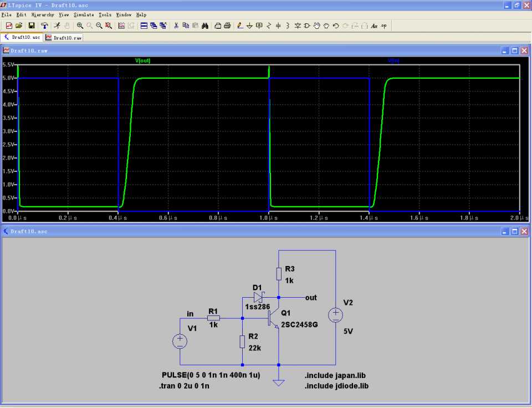Open the Tools menu

click(105, 15)
